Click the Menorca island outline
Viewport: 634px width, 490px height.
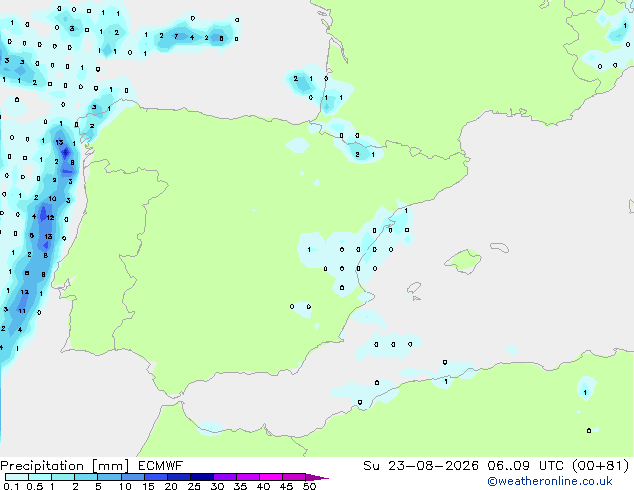point(500,247)
